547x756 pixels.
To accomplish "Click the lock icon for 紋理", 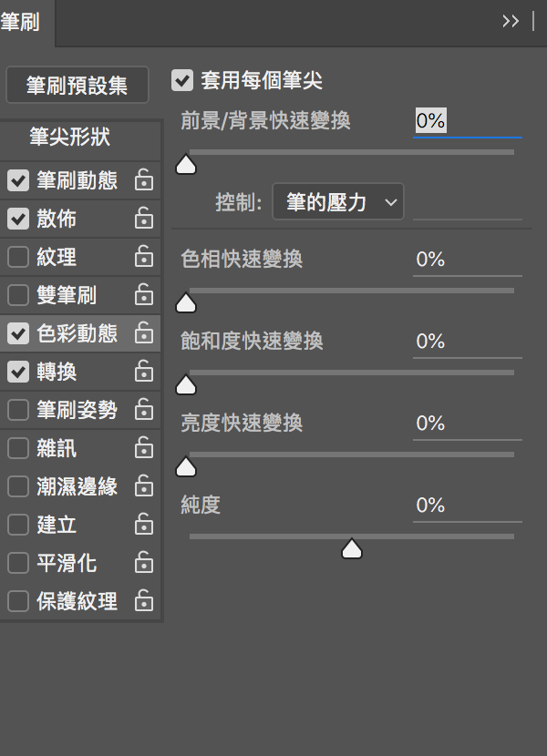I will click(x=144, y=257).
